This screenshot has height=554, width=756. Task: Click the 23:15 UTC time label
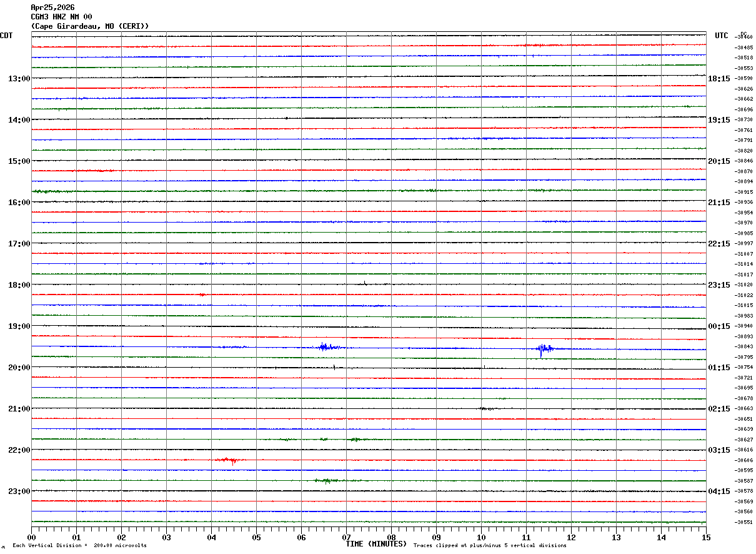pyautogui.click(x=719, y=285)
